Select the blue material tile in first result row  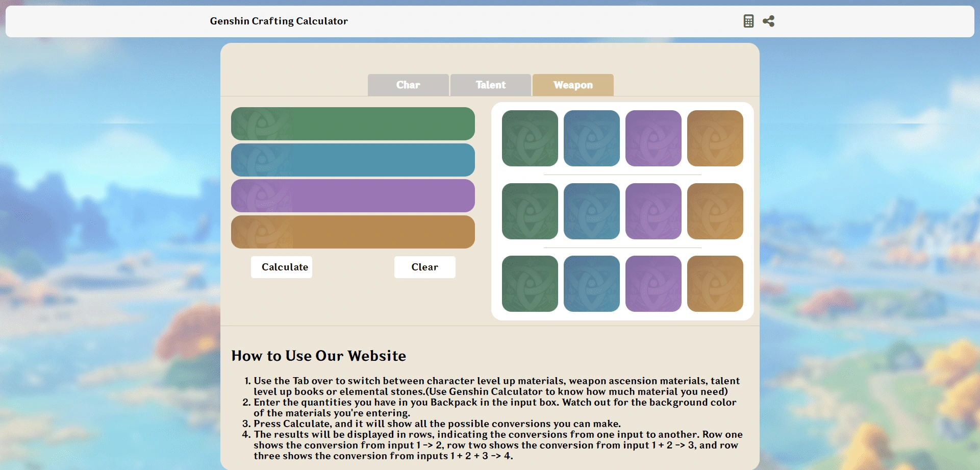[592, 138]
